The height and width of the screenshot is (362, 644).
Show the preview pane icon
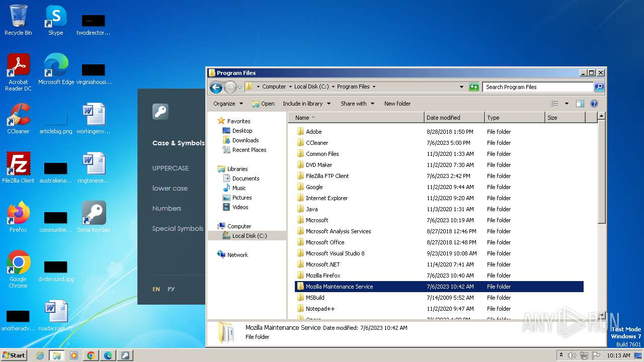580,104
